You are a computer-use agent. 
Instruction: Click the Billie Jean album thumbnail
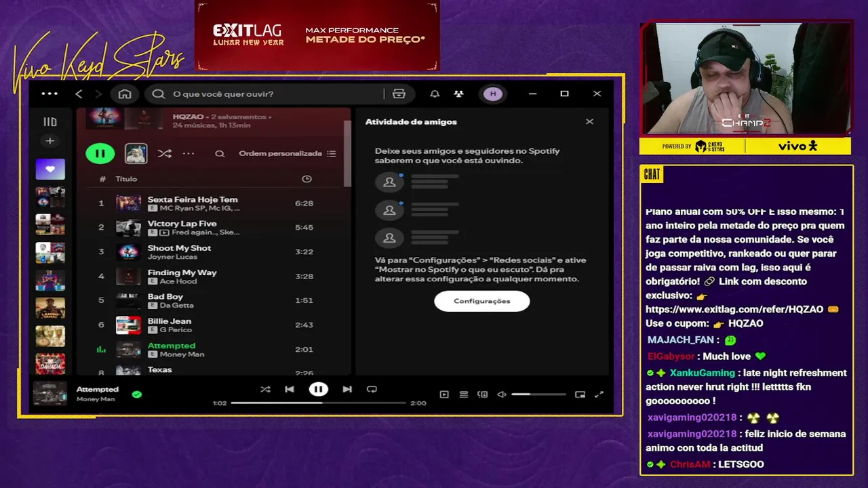point(128,325)
